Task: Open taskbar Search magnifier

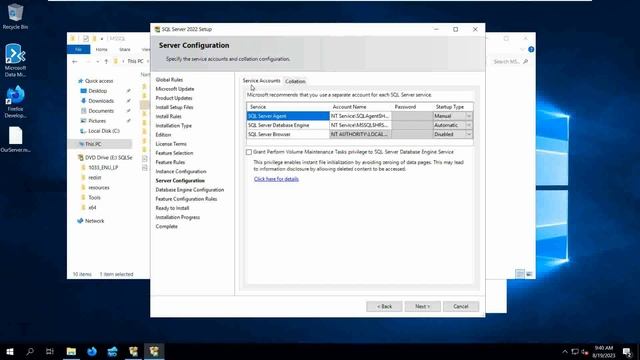Action: point(30,351)
